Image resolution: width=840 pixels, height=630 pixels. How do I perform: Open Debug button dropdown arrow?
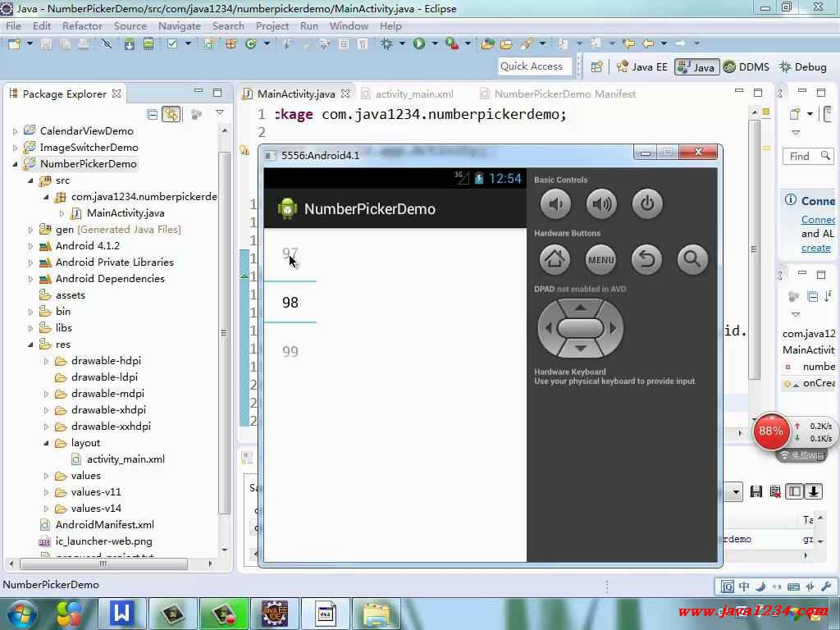coord(402,43)
